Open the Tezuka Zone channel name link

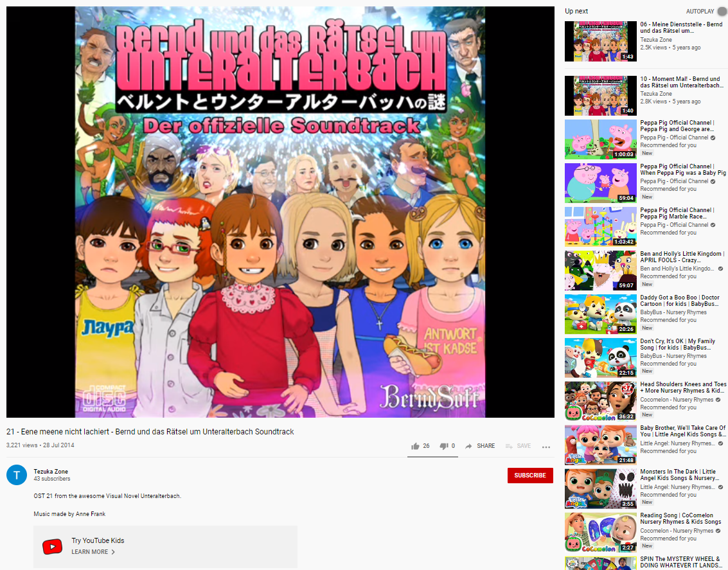pyautogui.click(x=51, y=471)
